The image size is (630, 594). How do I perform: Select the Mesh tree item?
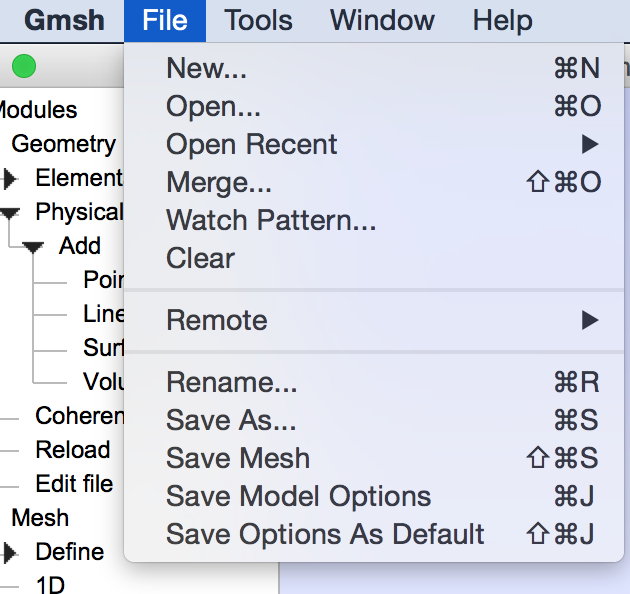(40, 518)
